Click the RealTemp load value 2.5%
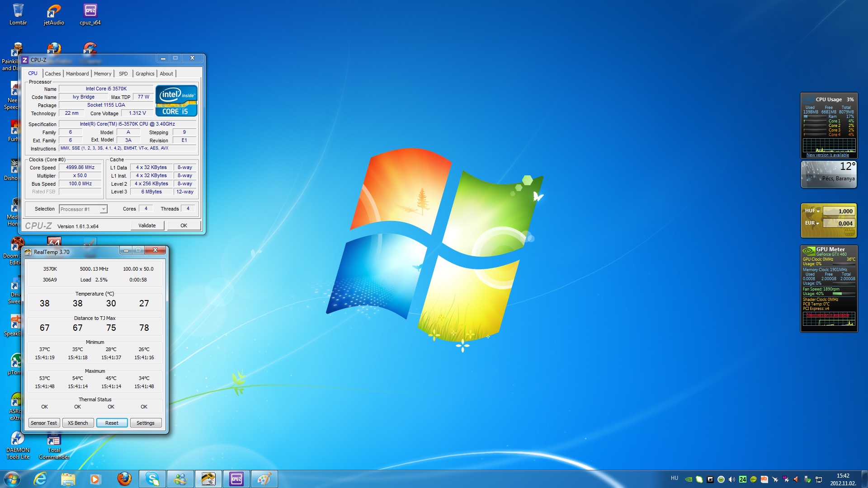The height and width of the screenshot is (488, 868). [101, 280]
